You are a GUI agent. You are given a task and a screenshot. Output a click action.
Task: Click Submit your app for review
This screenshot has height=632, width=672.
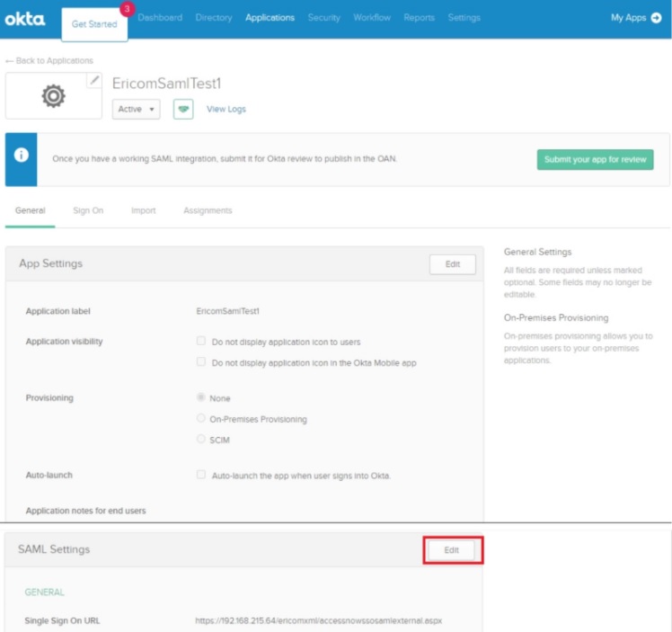(595, 159)
